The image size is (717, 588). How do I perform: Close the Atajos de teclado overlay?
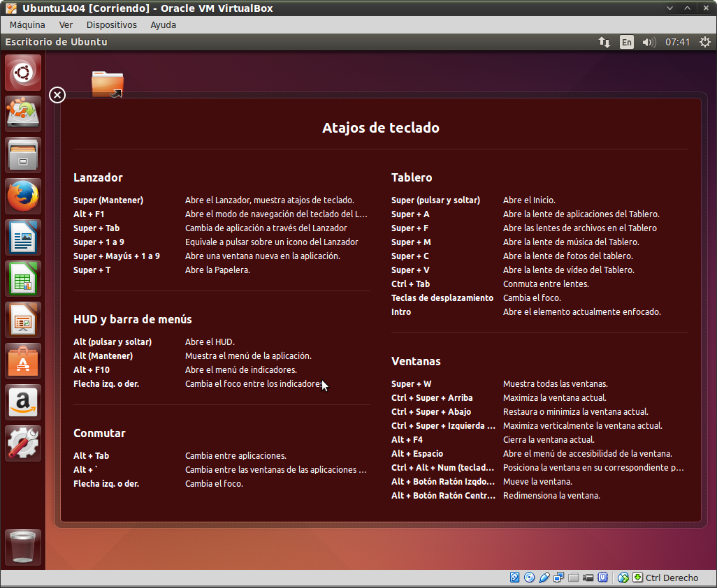click(57, 95)
